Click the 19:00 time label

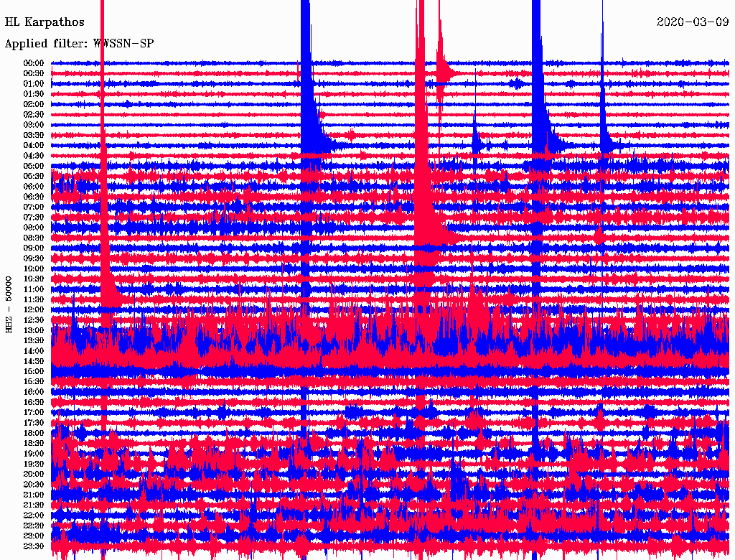tap(34, 454)
